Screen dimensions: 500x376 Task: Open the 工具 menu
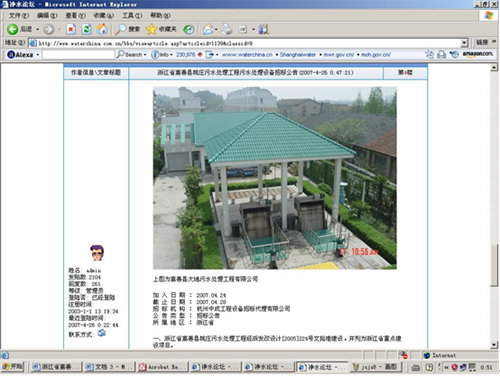(x=132, y=15)
